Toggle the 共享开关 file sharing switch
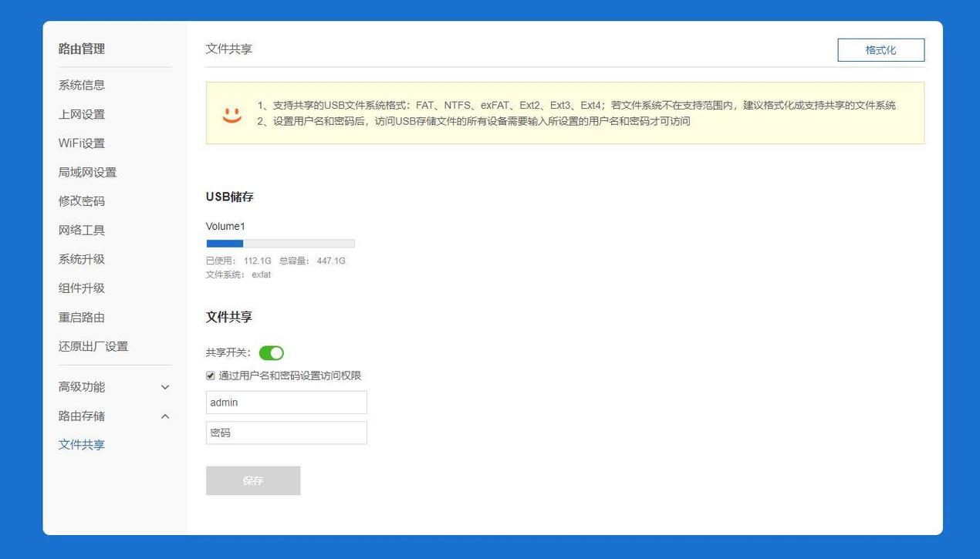 point(271,352)
